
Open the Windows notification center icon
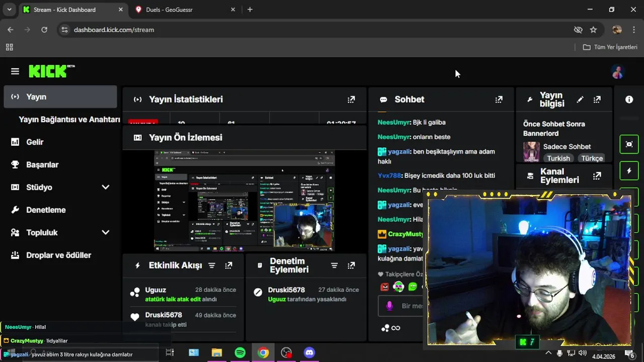click(629, 353)
